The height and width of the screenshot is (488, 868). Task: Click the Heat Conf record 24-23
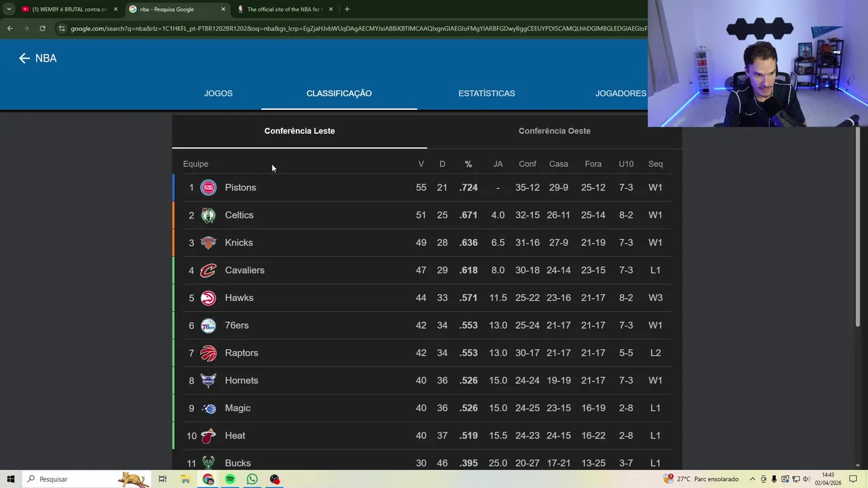[527, 436]
